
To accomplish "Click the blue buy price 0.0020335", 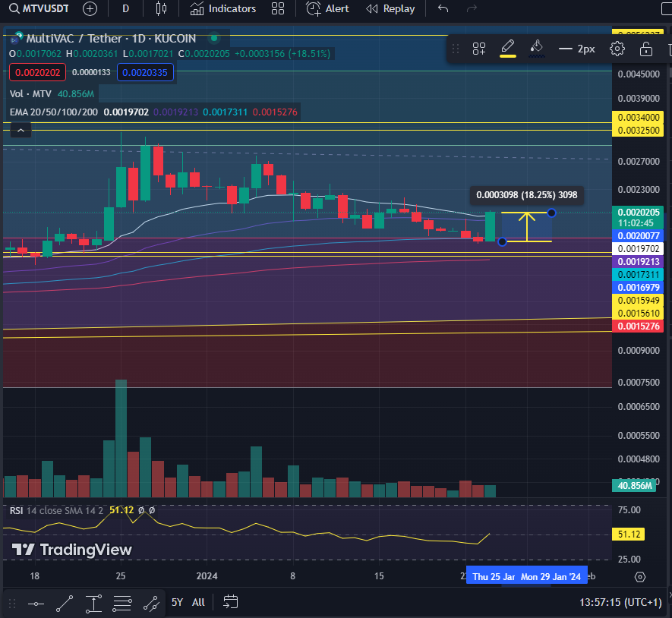I will click(145, 72).
